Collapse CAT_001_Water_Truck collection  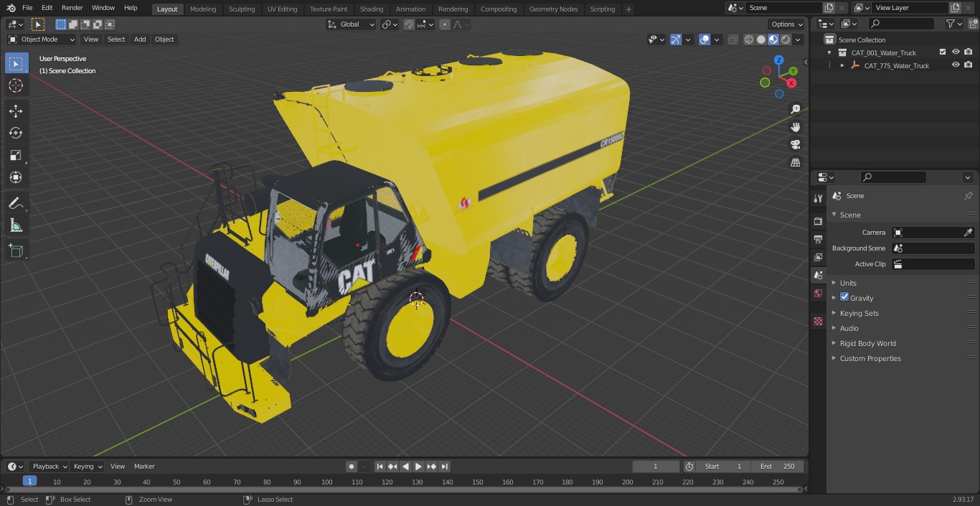pyautogui.click(x=829, y=52)
